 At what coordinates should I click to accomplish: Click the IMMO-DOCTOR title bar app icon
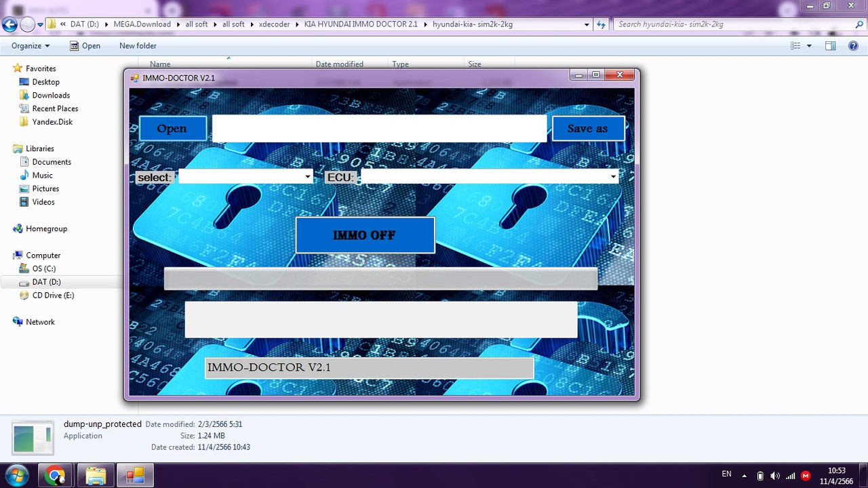[134, 78]
